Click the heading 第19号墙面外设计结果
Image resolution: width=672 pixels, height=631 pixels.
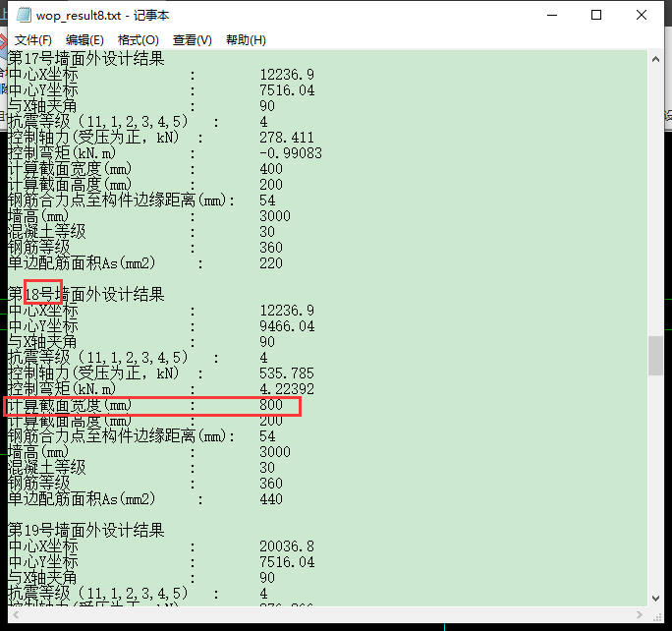(x=86, y=531)
